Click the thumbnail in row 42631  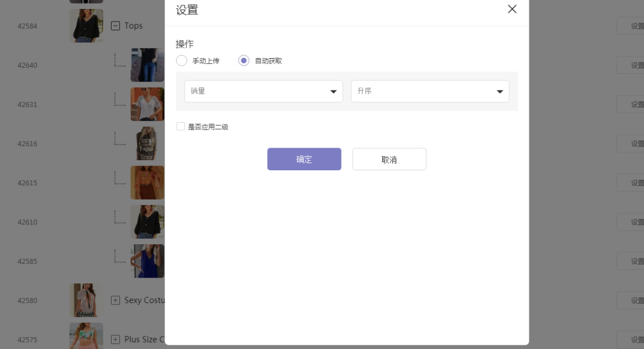147,104
